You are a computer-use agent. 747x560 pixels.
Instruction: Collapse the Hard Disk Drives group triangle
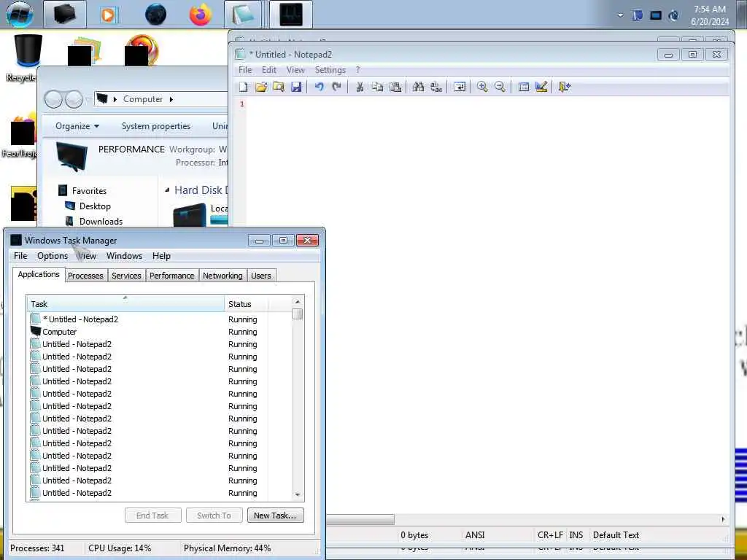click(167, 190)
